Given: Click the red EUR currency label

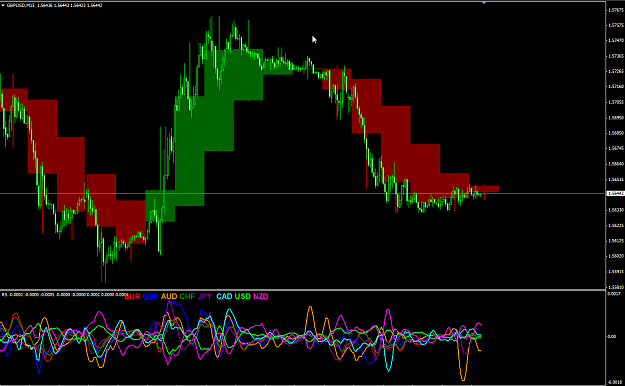Looking at the screenshot, I should (x=132, y=296).
